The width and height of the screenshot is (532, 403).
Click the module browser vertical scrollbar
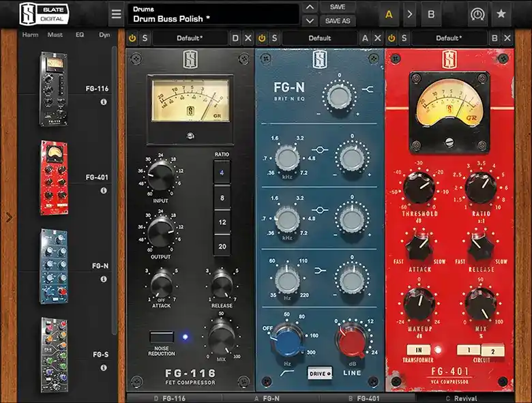coord(115,190)
